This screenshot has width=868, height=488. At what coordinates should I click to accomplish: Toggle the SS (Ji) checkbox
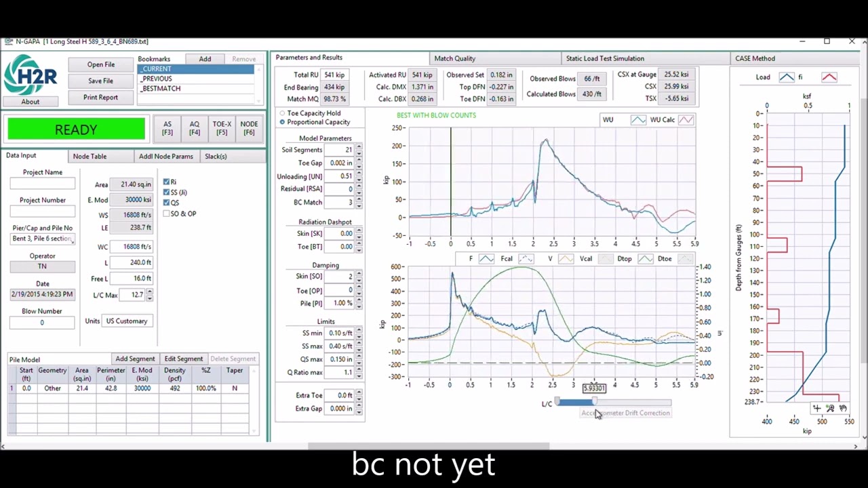(166, 192)
